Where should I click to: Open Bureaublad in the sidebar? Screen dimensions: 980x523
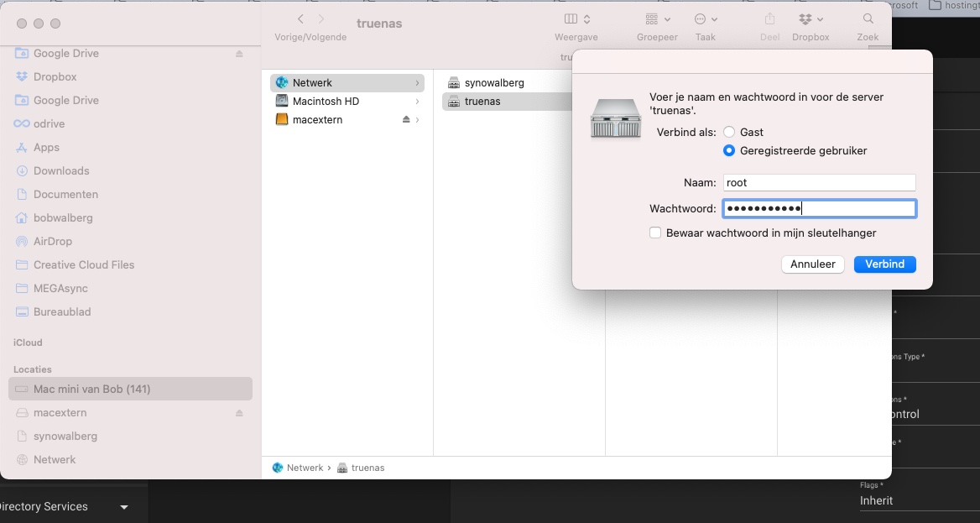(62, 311)
